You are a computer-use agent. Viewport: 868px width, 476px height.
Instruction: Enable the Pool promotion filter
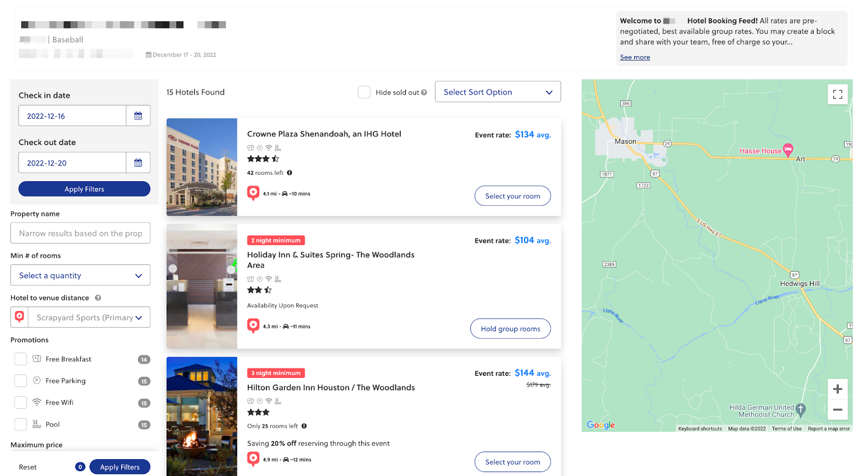21,424
